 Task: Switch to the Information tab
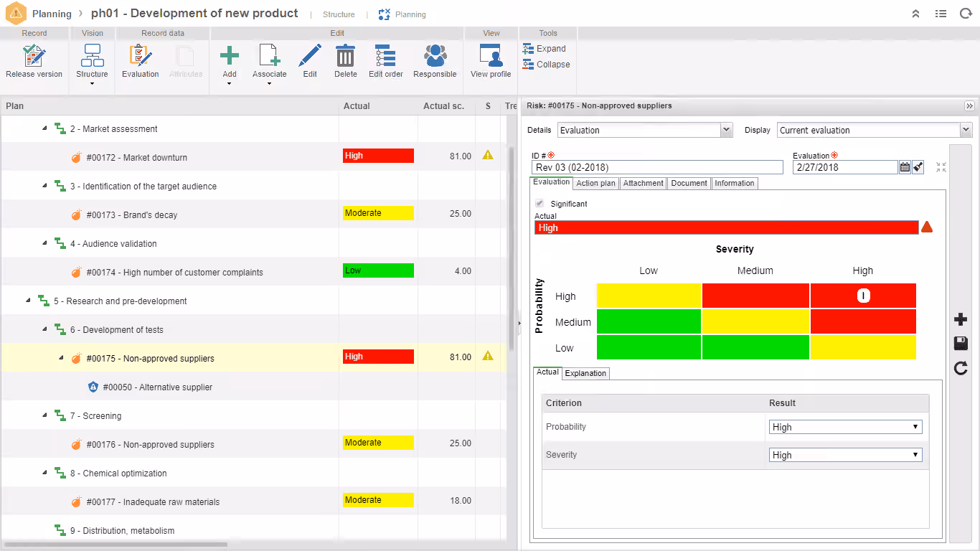point(735,183)
